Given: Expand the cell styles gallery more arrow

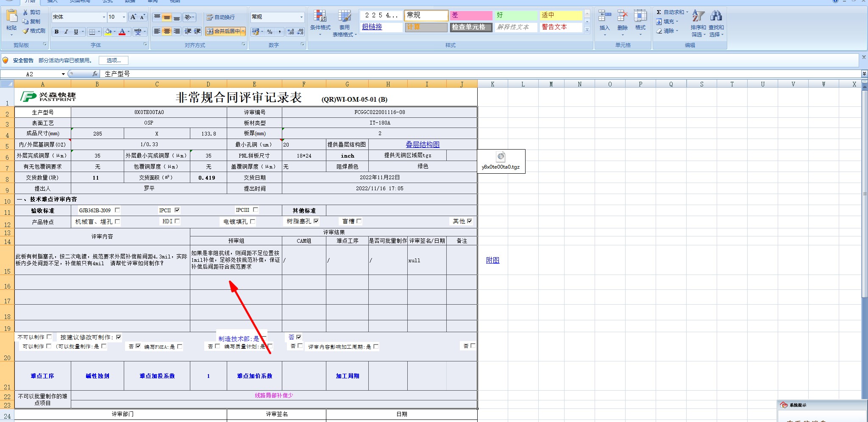Looking at the screenshot, I should (587, 30).
